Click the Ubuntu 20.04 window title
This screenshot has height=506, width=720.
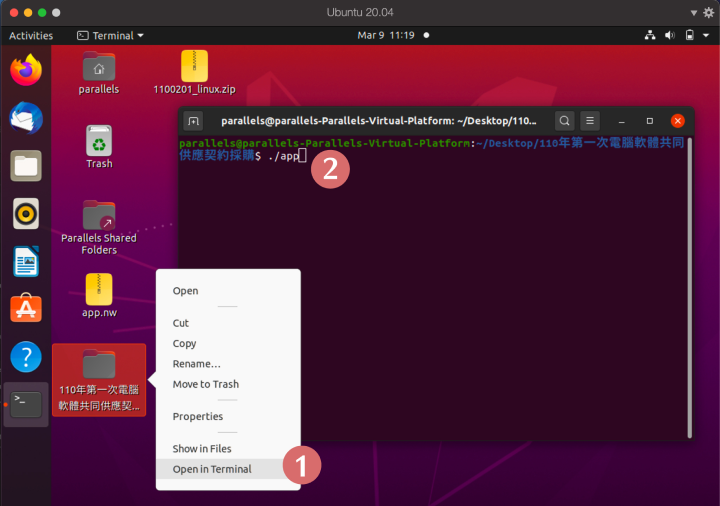[360, 12]
